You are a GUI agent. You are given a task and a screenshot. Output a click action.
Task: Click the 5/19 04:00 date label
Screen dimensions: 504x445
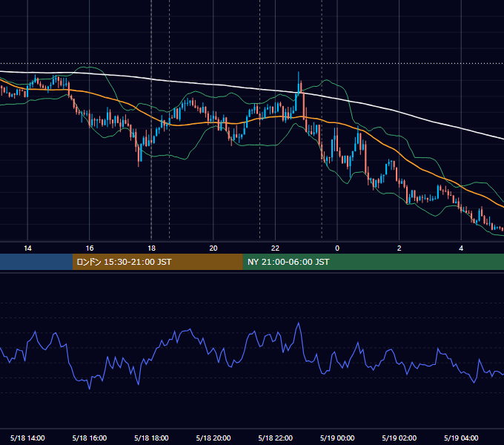click(461, 438)
